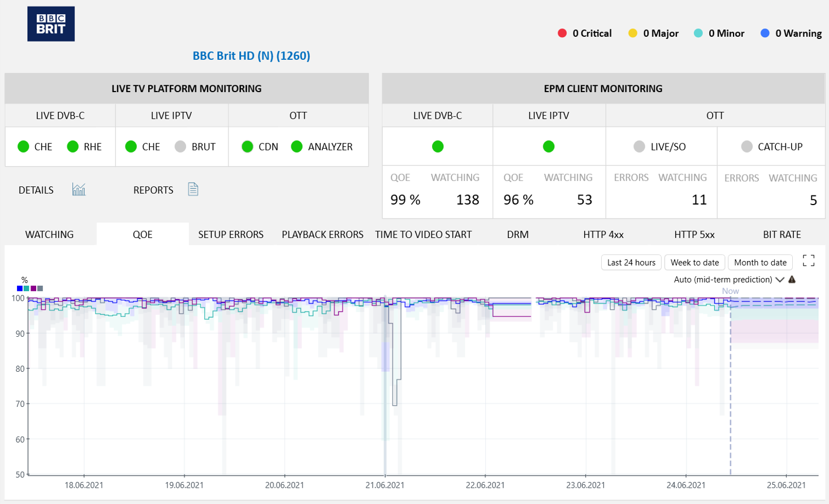Click the REPORTS label
Screen dimensions: 829x504
(x=153, y=190)
